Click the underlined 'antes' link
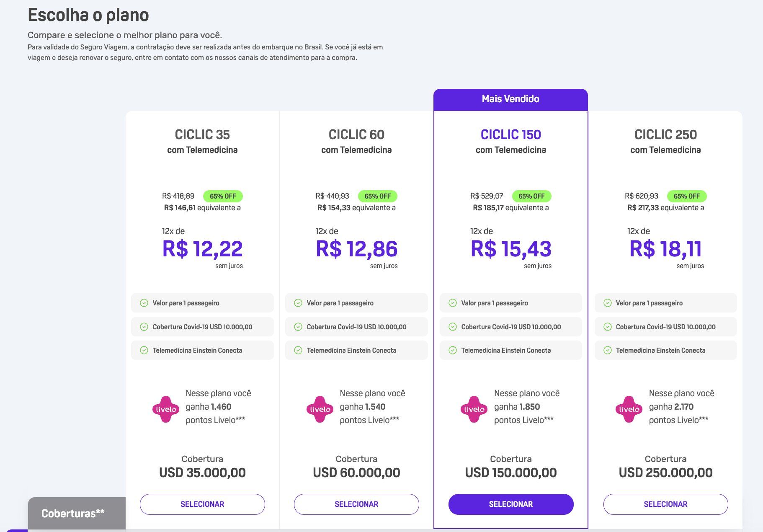This screenshot has height=532, width=763. [242, 47]
